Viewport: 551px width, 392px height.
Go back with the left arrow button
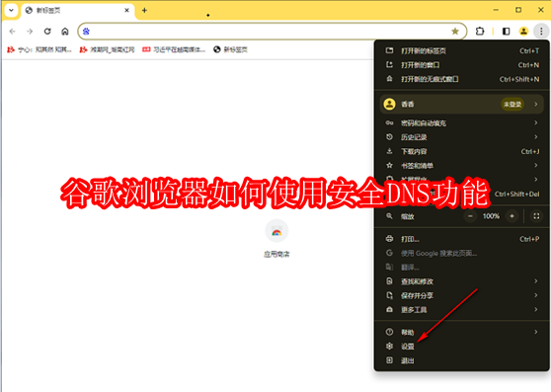(12, 32)
